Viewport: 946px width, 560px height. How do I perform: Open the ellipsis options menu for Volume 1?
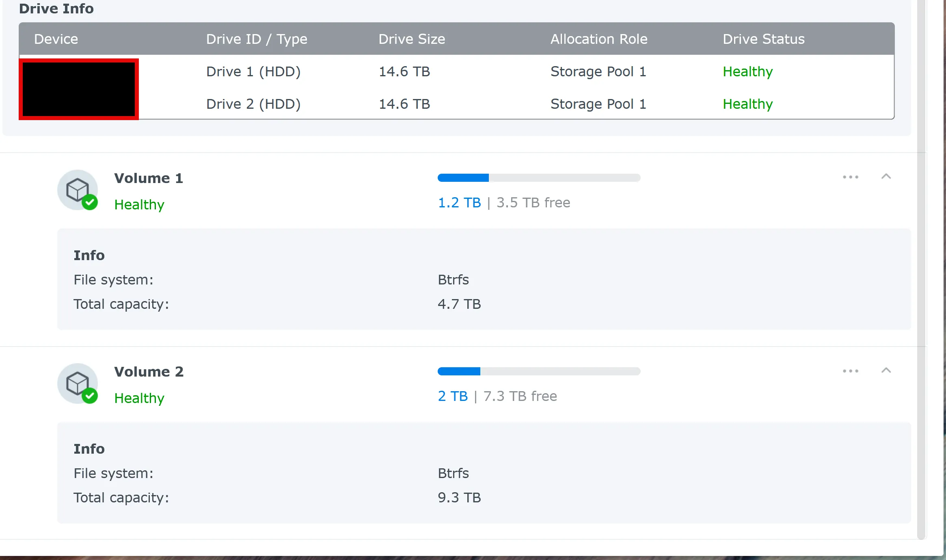pos(851,177)
